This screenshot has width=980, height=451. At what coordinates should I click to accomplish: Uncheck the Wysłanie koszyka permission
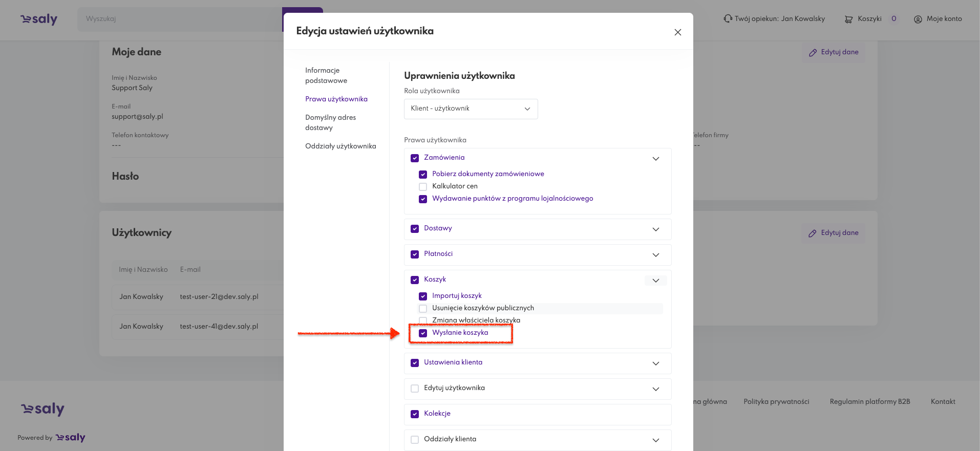click(423, 333)
